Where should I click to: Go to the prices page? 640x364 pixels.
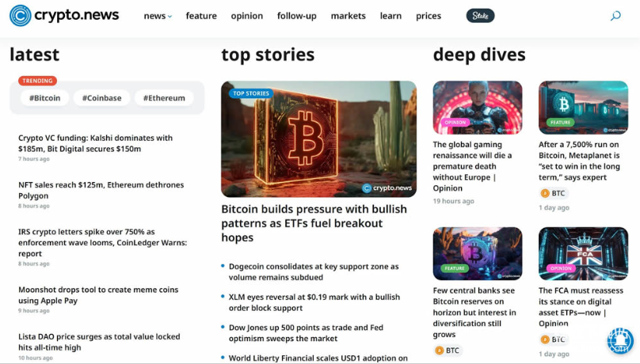(x=429, y=16)
